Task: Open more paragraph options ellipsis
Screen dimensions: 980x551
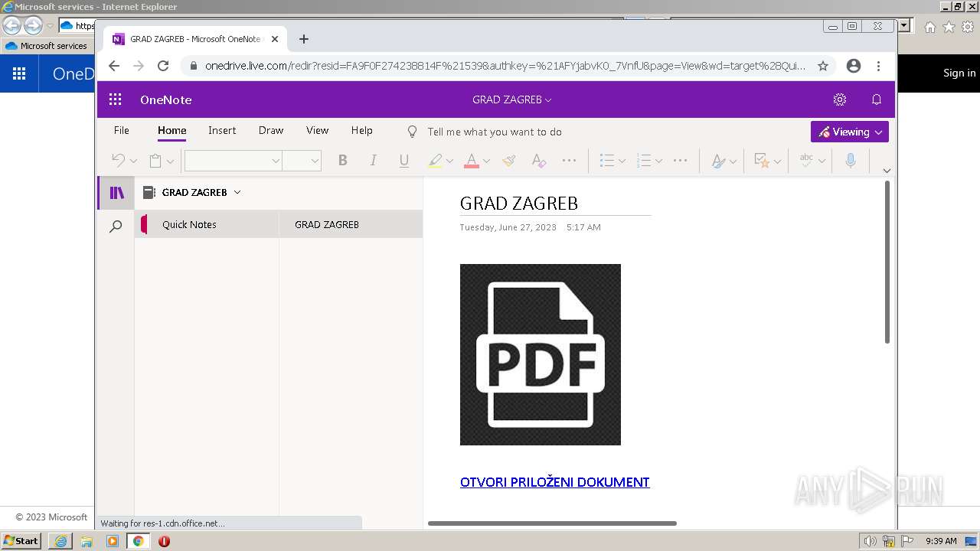Action: coord(680,160)
